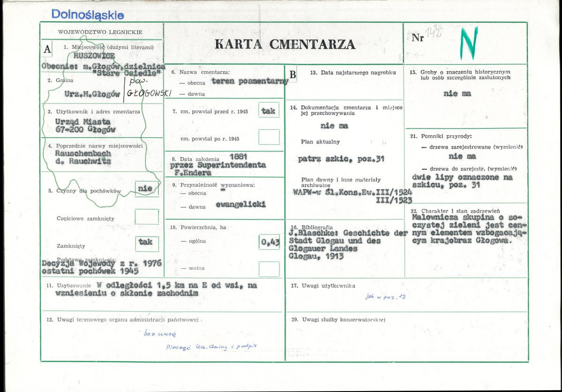Viewport: 562px width, 392px height.
Task: Click the WOJEWÓDZTWO LEGNICKIE header
Action: (100, 32)
